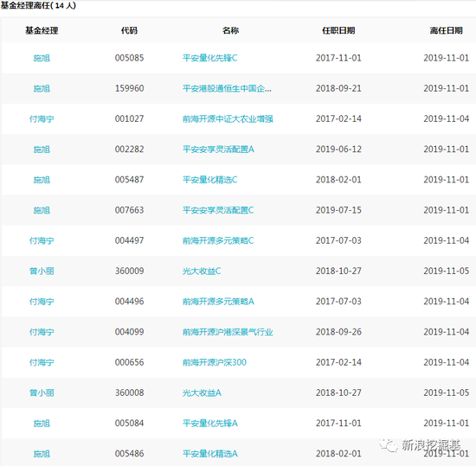Open fund link 平安量化先锋A
Screen dimensions: 476x466
point(210,424)
